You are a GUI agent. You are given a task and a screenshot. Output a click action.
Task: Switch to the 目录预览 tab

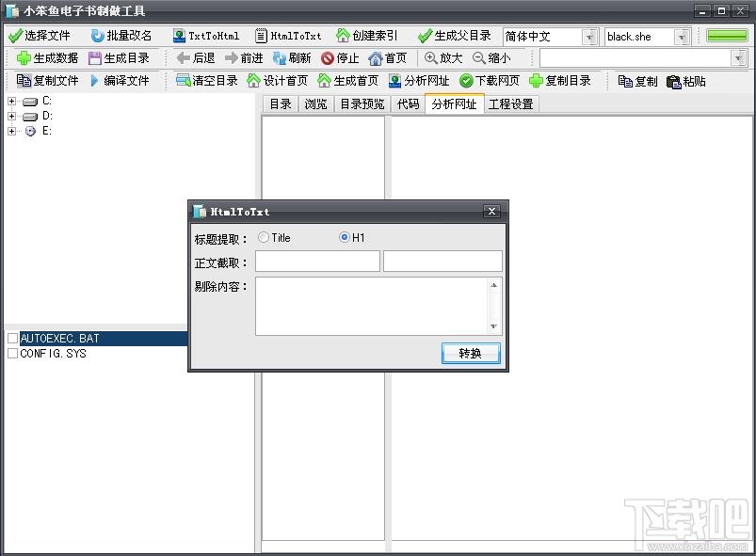point(362,104)
